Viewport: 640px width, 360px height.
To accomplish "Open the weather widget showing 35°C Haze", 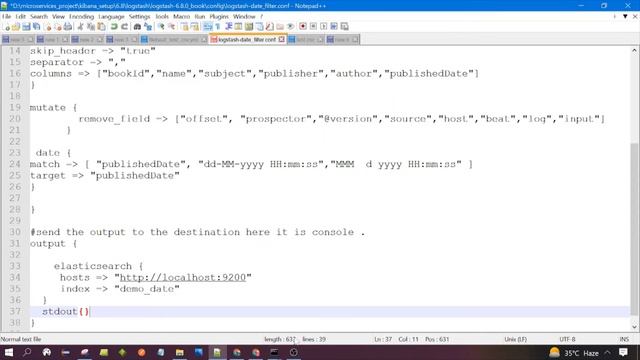I will coord(574,353).
